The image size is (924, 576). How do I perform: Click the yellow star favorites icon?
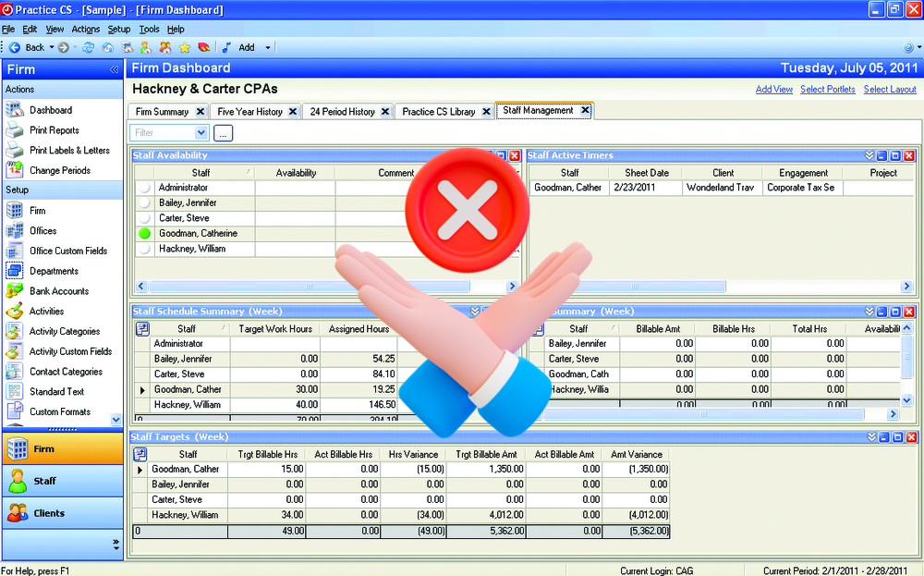coord(185,48)
